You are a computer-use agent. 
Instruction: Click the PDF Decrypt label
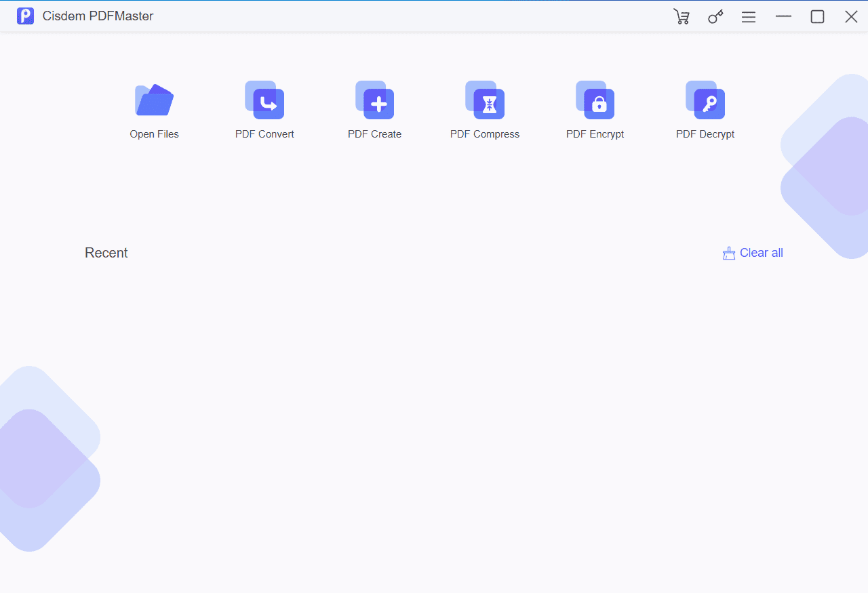pyautogui.click(x=705, y=134)
